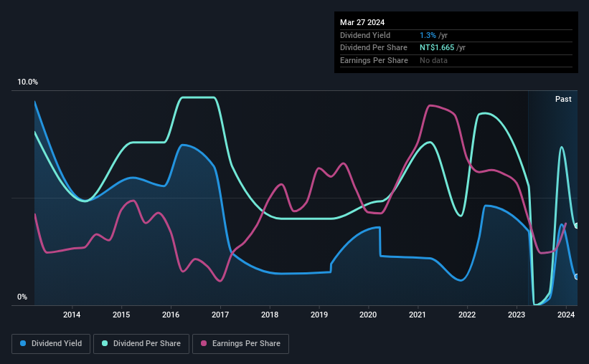Click the 1.3% dividend yield value

[x=428, y=35]
